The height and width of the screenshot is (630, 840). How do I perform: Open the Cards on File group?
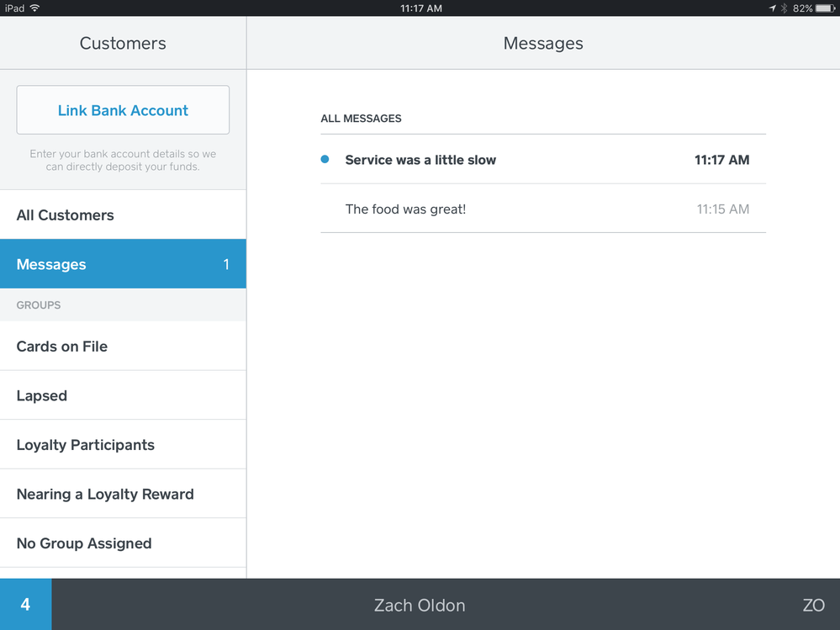(x=123, y=346)
